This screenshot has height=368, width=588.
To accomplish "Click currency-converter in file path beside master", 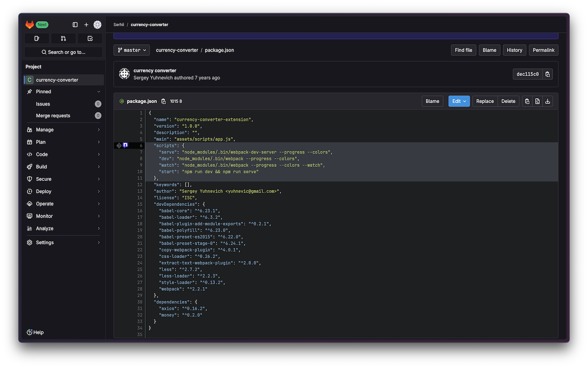I will click(x=177, y=50).
